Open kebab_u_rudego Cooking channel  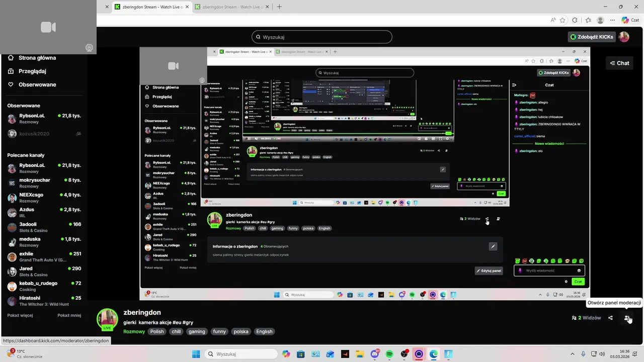tap(44, 286)
